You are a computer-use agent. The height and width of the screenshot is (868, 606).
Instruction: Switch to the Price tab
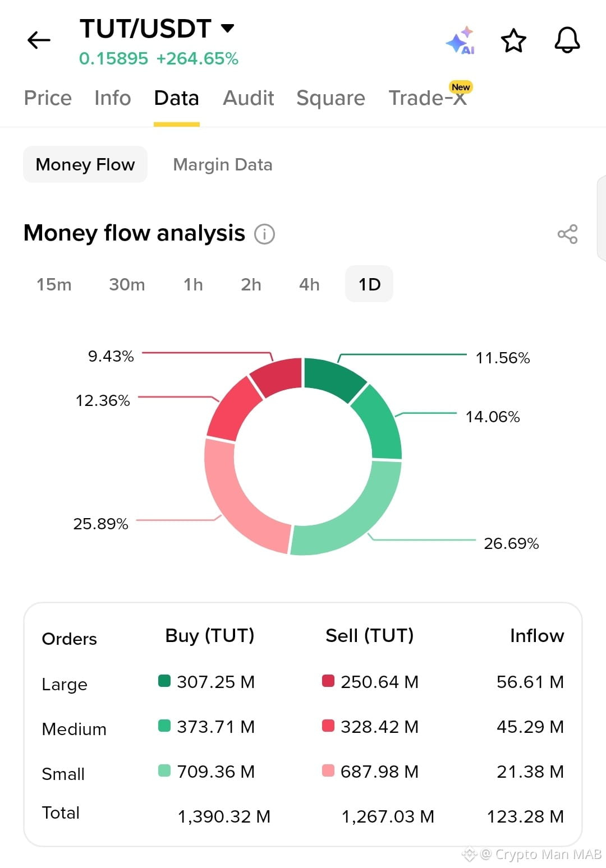pyautogui.click(x=48, y=98)
